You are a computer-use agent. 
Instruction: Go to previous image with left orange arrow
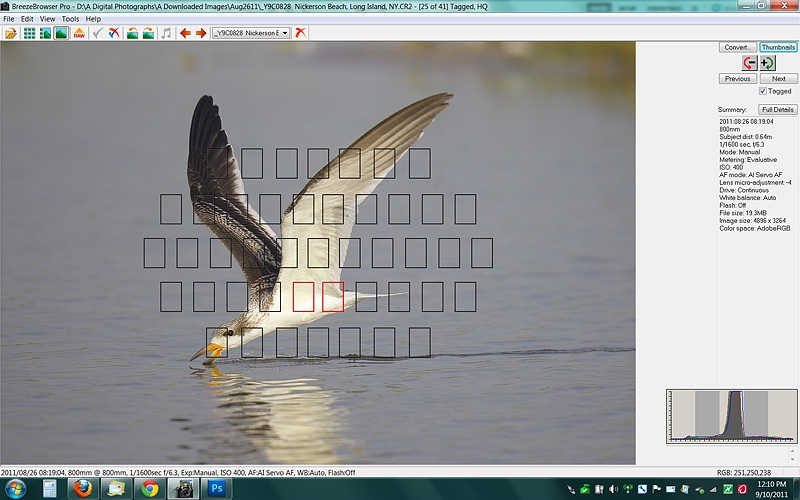click(x=185, y=33)
